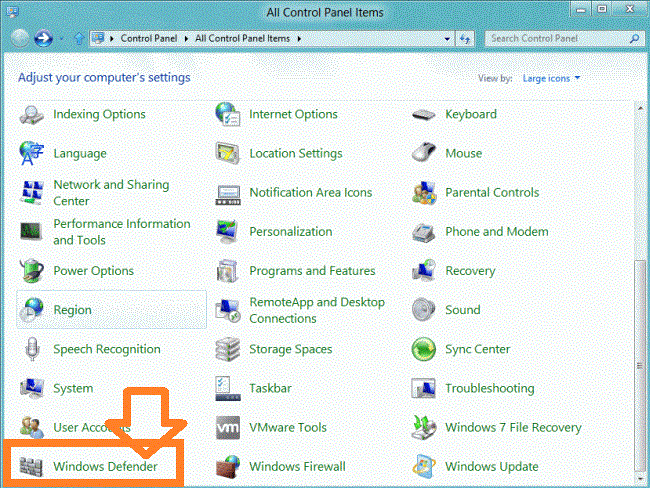Click the Control Panel breadcrumb
Screen dimensions: 650x488
pos(149,39)
